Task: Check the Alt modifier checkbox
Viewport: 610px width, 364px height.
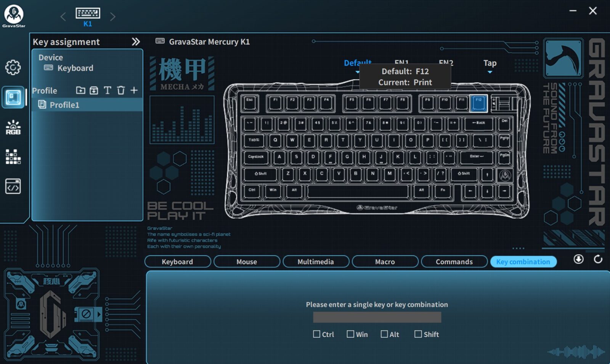Action: (384, 334)
